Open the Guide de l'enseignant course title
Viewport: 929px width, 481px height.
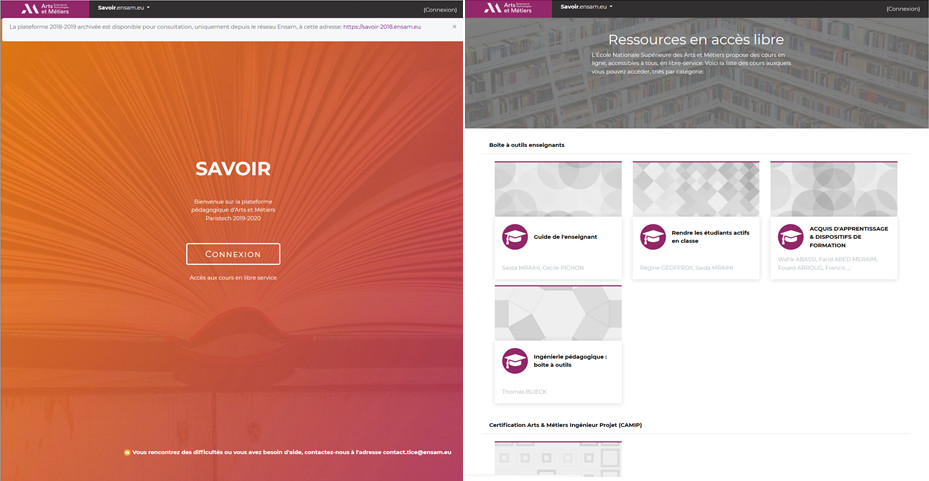pyautogui.click(x=565, y=237)
